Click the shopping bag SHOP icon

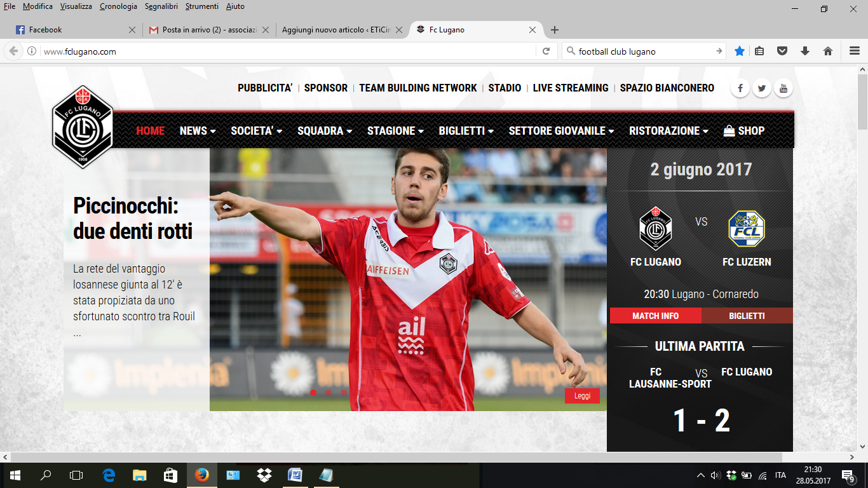729,130
